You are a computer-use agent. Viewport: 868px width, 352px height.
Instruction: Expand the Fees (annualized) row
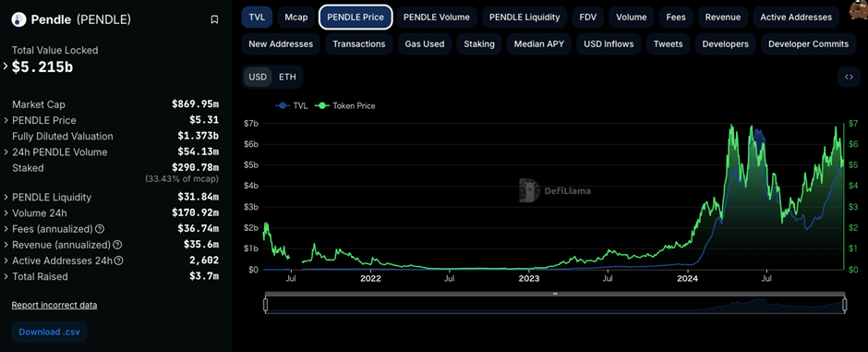click(6, 228)
